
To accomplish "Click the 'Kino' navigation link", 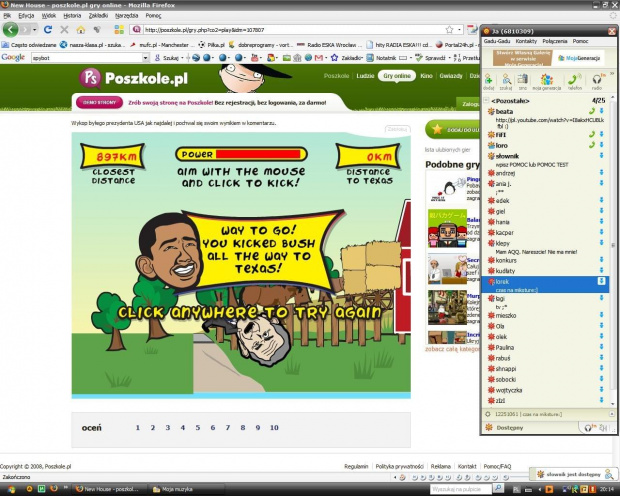I will pos(426,76).
